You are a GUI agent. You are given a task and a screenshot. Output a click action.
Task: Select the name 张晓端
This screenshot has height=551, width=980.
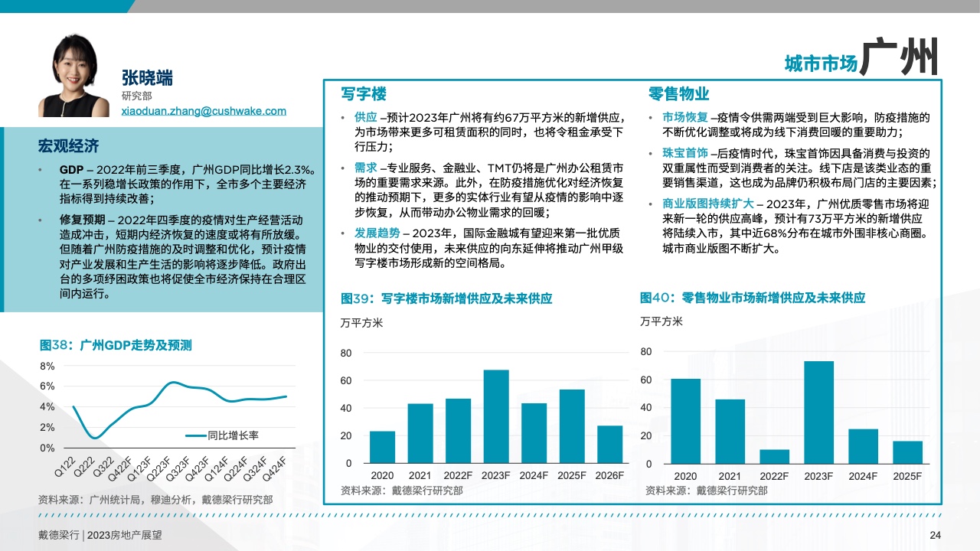[147, 78]
